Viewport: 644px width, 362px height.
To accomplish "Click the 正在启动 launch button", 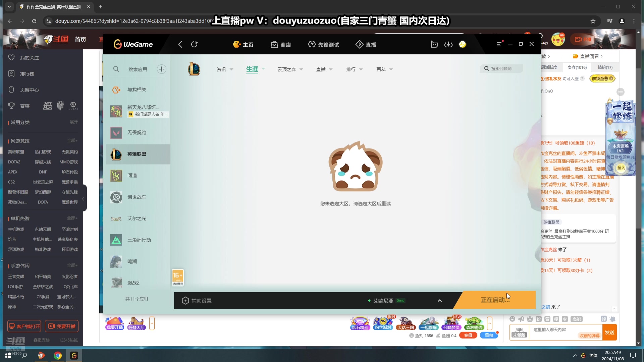I will (x=495, y=300).
